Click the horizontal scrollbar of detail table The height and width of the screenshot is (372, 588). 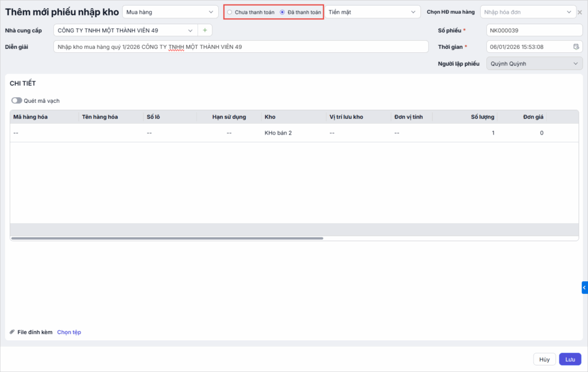(x=167, y=239)
